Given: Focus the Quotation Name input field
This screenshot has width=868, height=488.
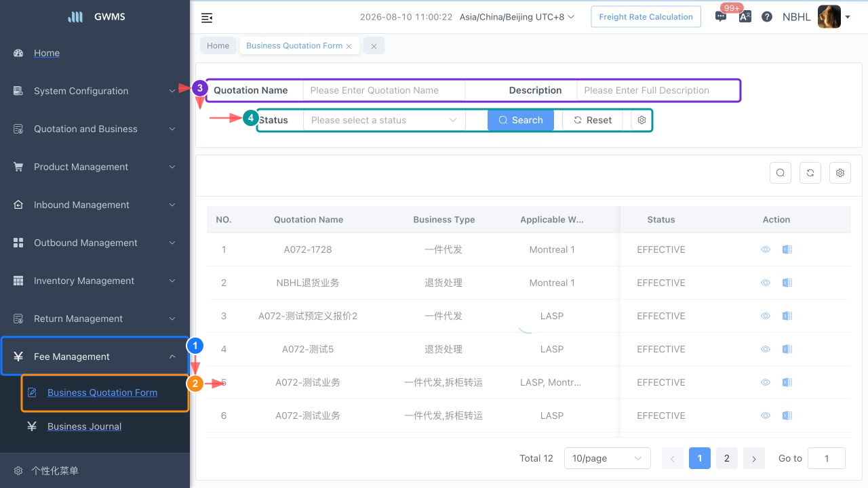Looking at the screenshot, I should 384,90.
